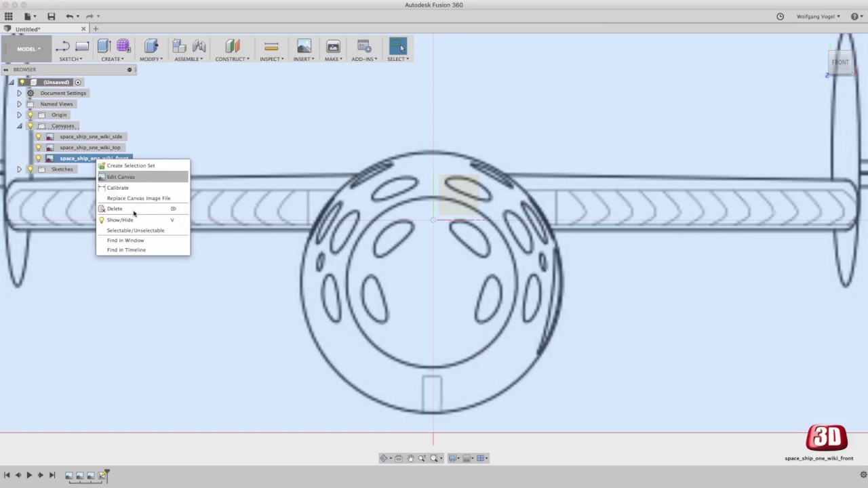This screenshot has height=488, width=868.
Task: Collapse the Canvases folder
Action: click(x=19, y=126)
